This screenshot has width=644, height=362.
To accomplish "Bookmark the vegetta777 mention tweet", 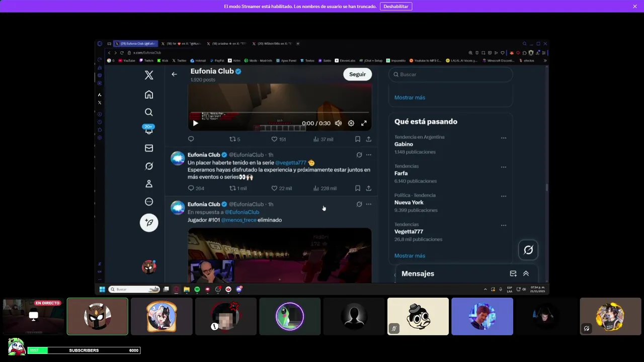I will pyautogui.click(x=357, y=188).
